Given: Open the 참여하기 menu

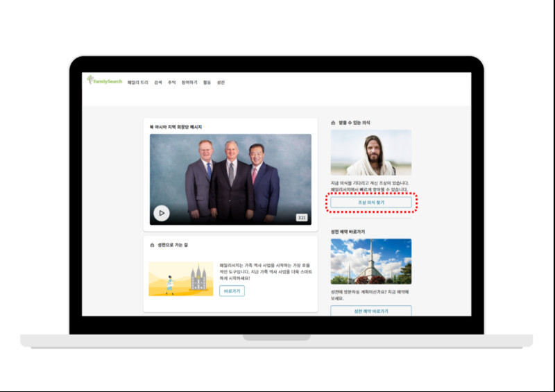Looking at the screenshot, I should coord(189,83).
